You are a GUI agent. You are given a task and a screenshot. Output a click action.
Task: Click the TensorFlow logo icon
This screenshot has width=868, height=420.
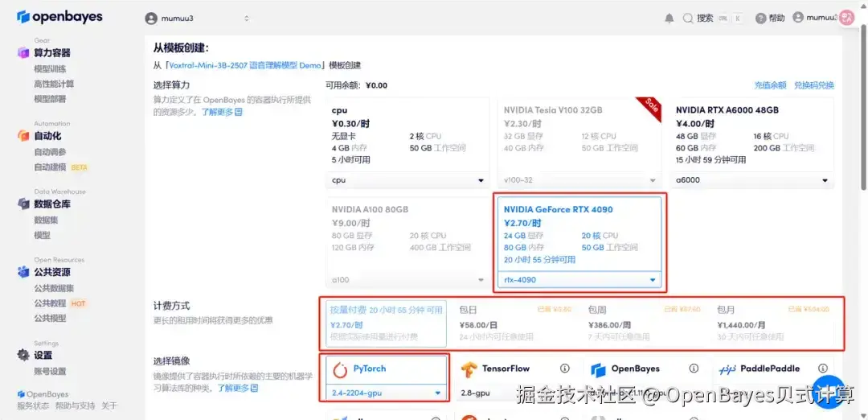(469, 369)
